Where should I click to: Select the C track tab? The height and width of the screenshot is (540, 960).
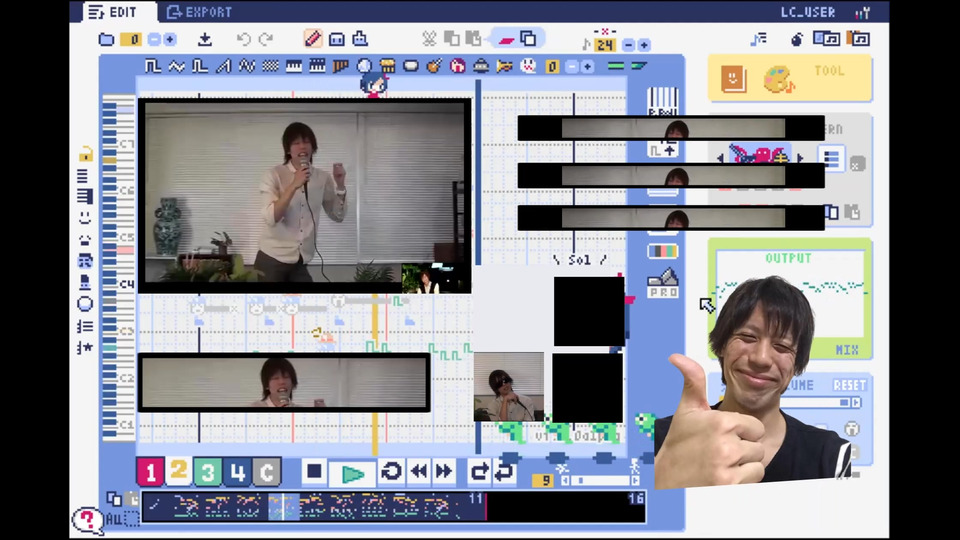point(266,472)
